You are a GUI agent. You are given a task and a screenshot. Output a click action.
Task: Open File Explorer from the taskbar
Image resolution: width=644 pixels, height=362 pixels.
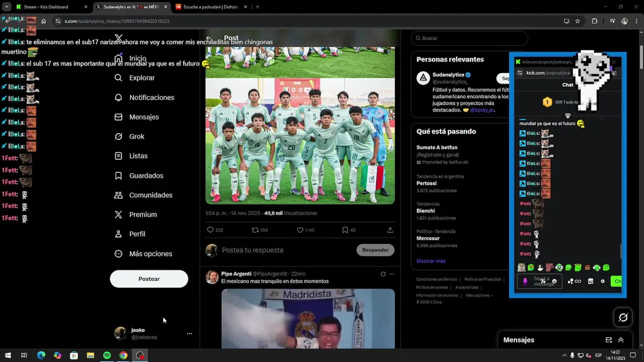(x=91, y=355)
